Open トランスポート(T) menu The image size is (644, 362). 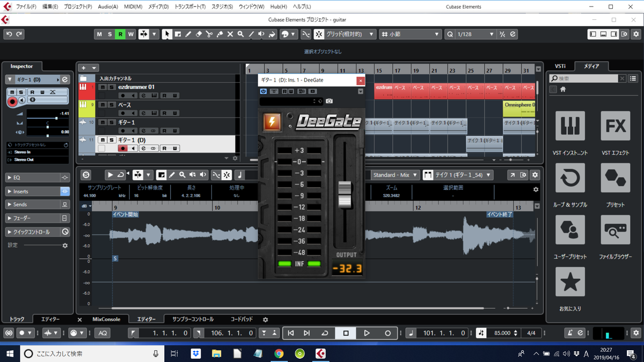point(190,6)
